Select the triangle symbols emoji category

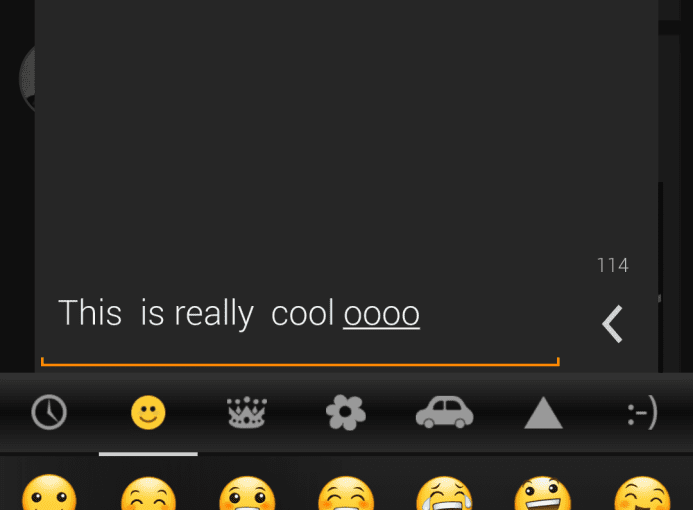pyautogui.click(x=543, y=413)
